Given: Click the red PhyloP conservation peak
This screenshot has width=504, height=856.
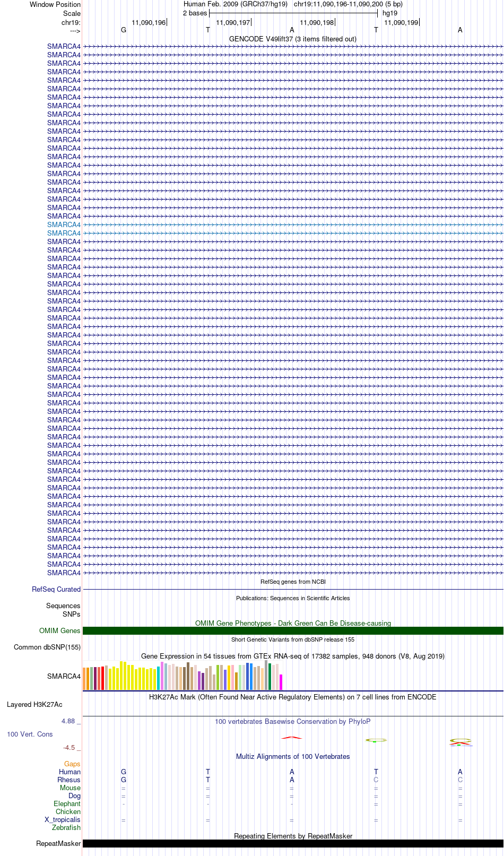Looking at the screenshot, I should tap(292, 737).
